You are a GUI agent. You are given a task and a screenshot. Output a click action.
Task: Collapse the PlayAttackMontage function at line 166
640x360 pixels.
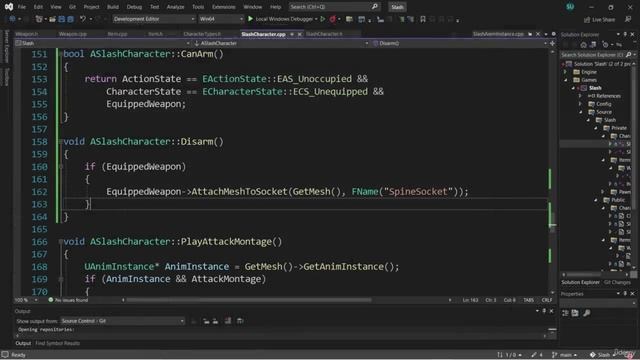tap(60, 242)
